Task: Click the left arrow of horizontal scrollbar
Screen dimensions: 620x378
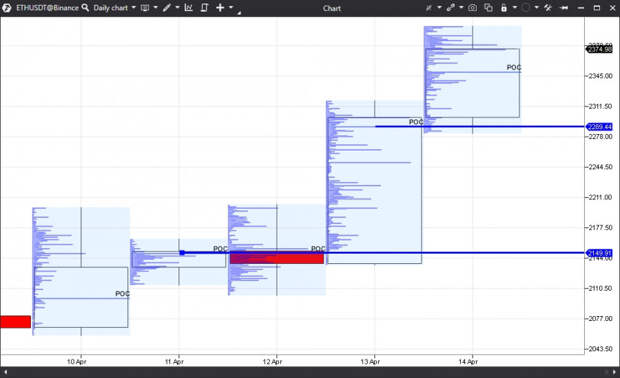Action: click(x=6, y=372)
